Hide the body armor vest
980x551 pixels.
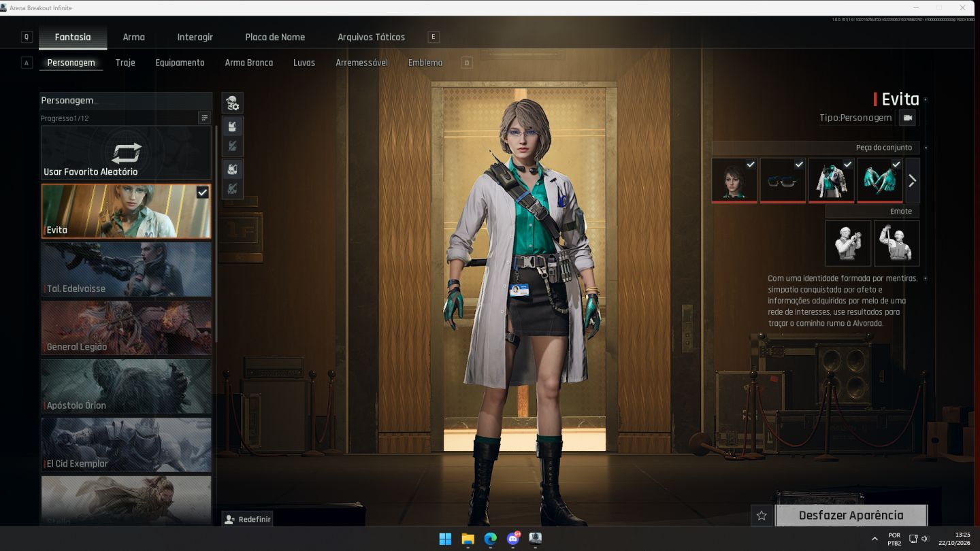pos(232,146)
